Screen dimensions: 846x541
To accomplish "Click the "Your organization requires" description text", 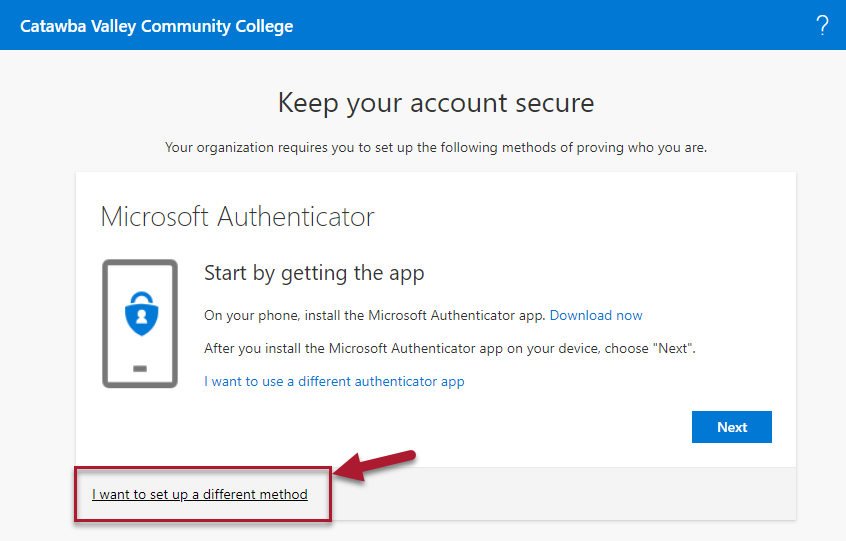I will [436, 147].
